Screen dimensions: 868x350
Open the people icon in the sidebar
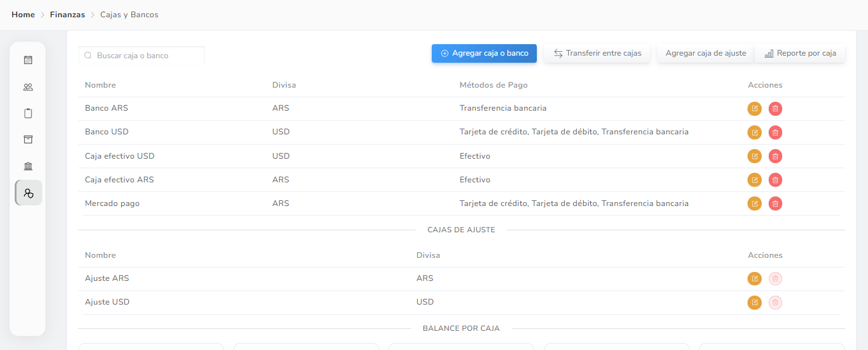28,87
